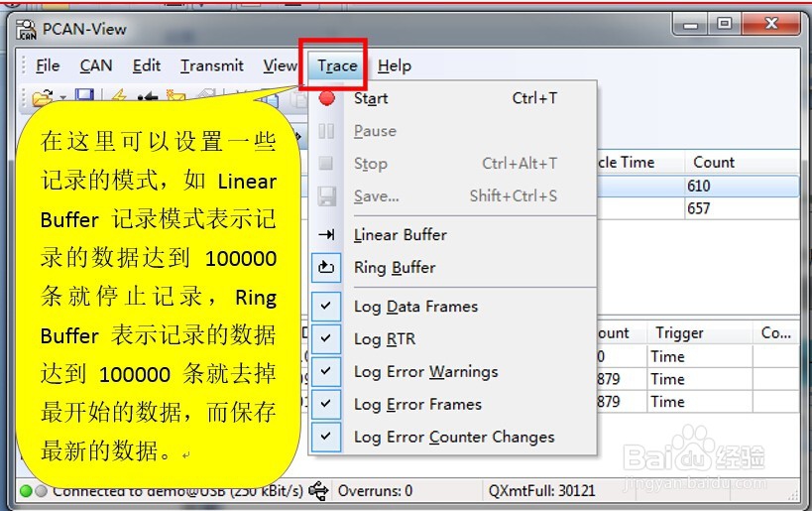Start tracing with the red Start item
812x511 pixels.
coord(453,98)
